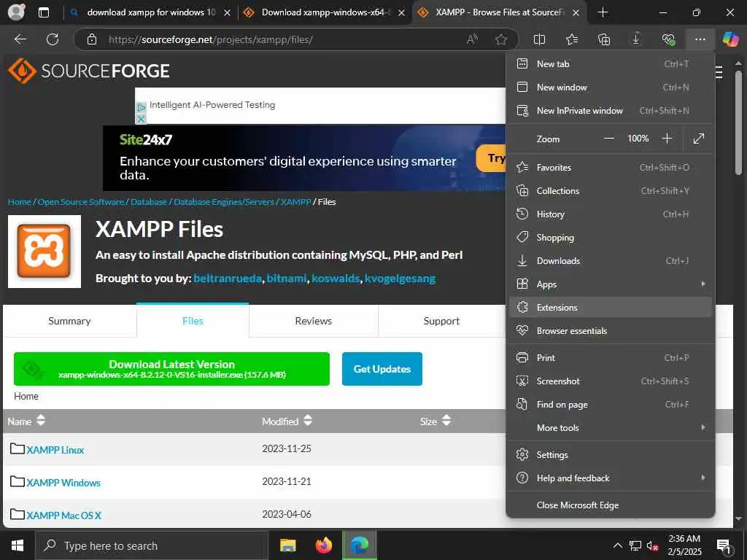
Task: Sort files by Modified date
Action: (x=287, y=421)
